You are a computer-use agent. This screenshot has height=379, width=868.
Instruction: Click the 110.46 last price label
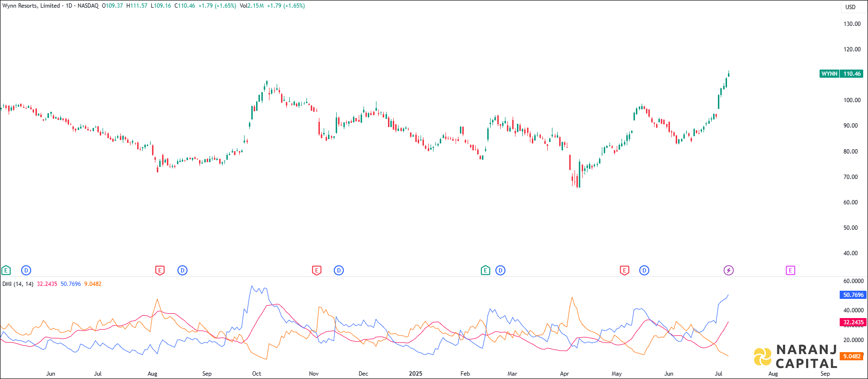point(852,74)
